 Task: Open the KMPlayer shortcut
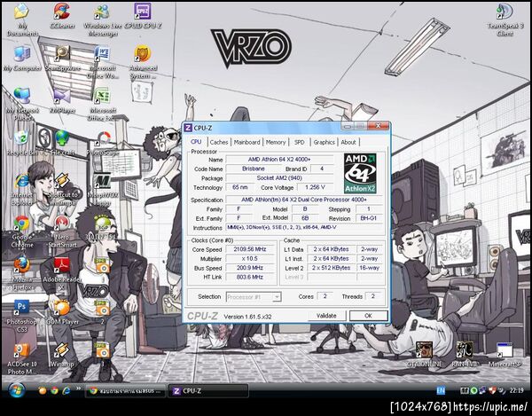click(x=62, y=101)
